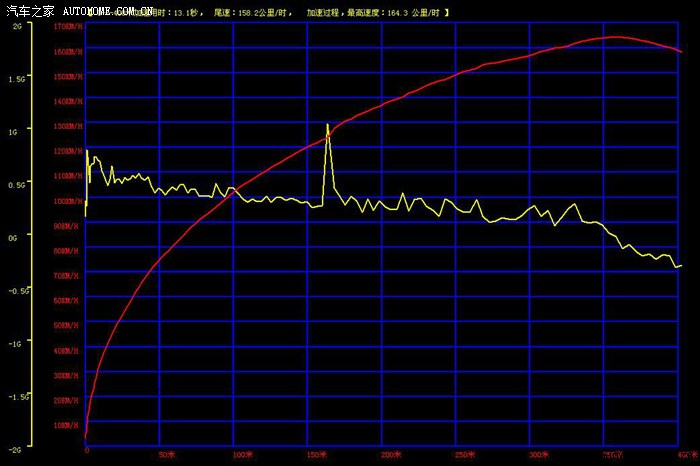Click the 1.5G label on yellow axis
700x466 pixels.
(16, 78)
